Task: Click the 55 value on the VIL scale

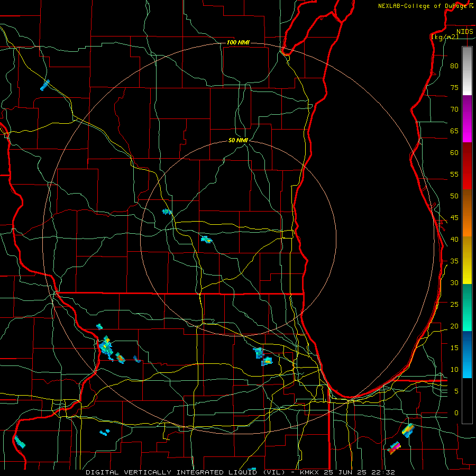Action: 454,174
